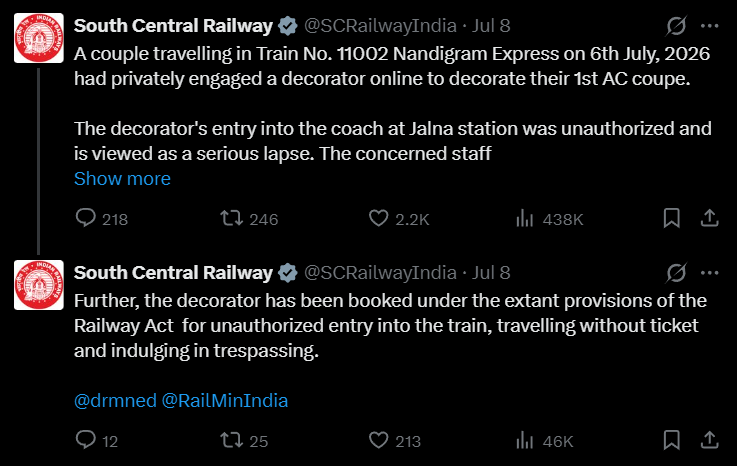Bookmark the first tweet
The height and width of the screenshot is (466, 737).
click(x=672, y=218)
